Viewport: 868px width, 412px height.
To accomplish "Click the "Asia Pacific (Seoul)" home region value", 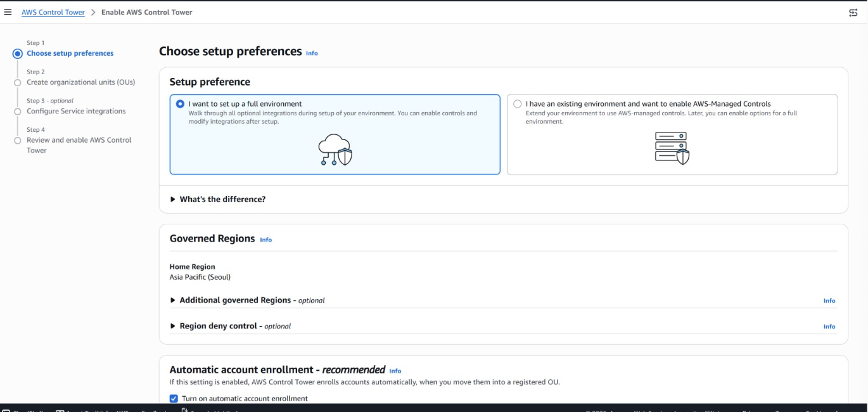I will pos(200,277).
